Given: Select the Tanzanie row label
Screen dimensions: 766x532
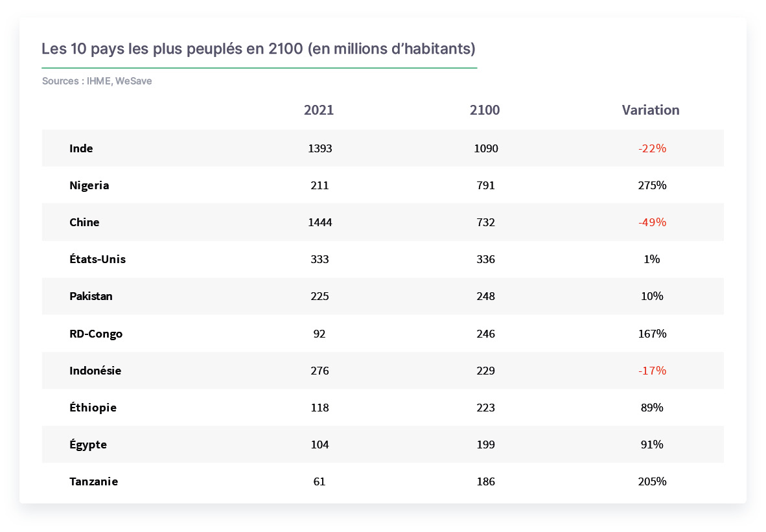Looking at the screenshot, I should coord(94,481).
